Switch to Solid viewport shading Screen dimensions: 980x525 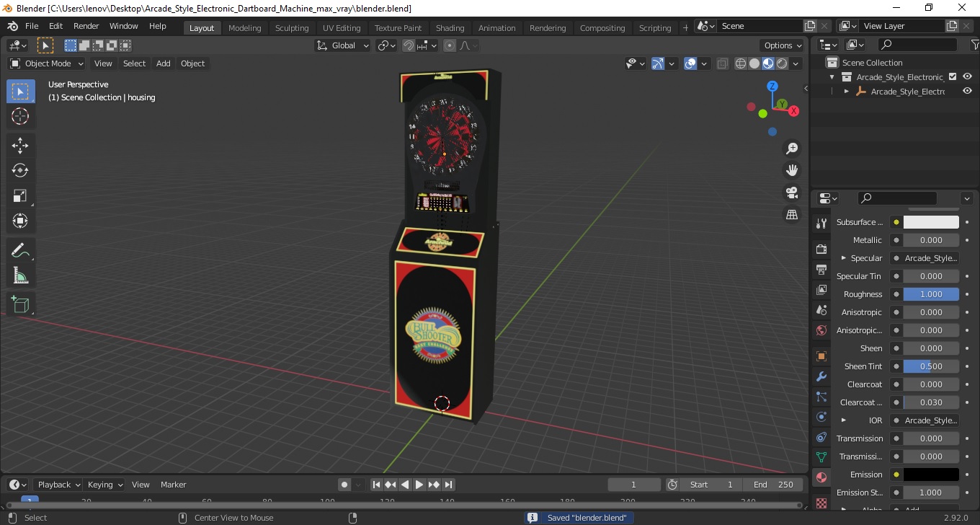click(754, 63)
